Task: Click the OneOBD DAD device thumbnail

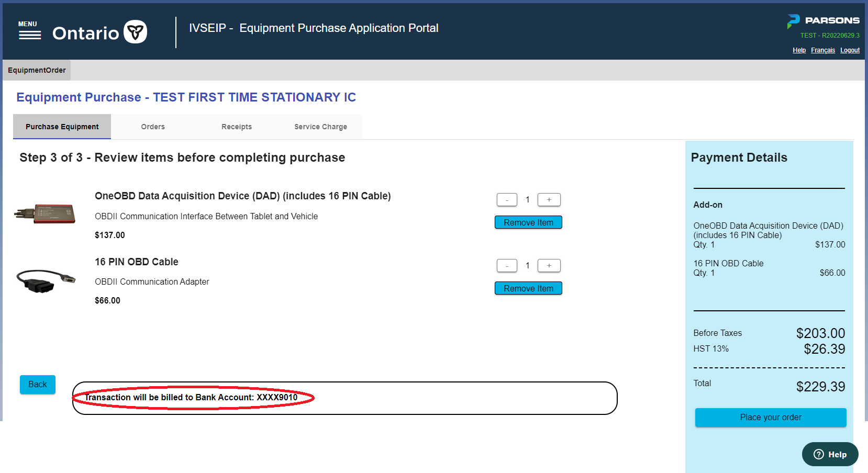Action: tap(44, 213)
